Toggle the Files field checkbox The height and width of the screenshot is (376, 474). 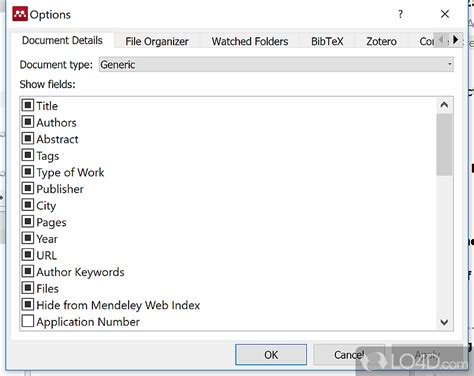coord(28,288)
